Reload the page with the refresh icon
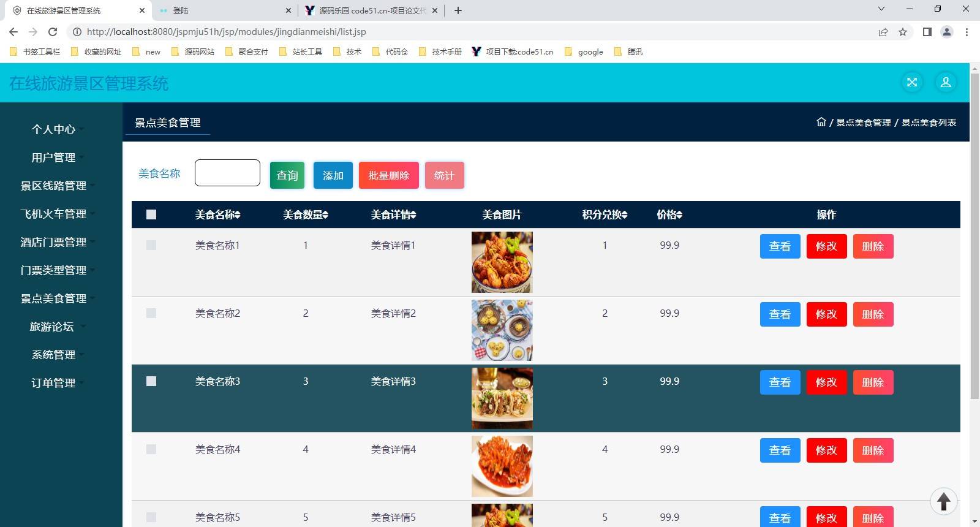 tap(53, 32)
